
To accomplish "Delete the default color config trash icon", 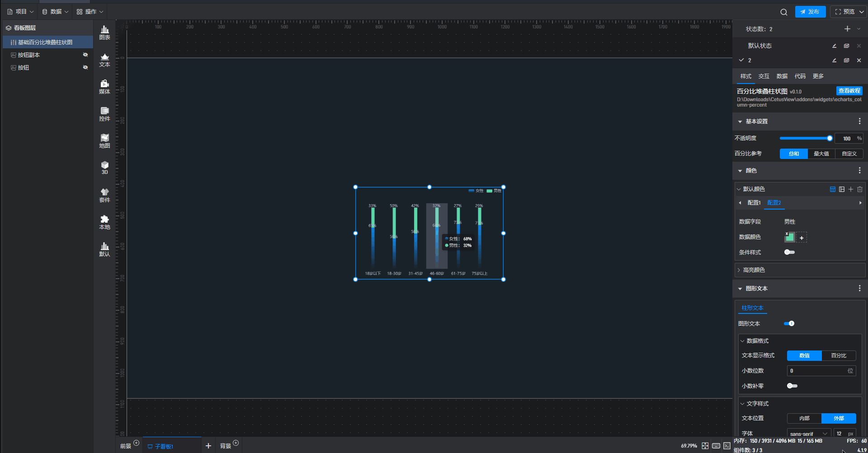I will (x=860, y=189).
